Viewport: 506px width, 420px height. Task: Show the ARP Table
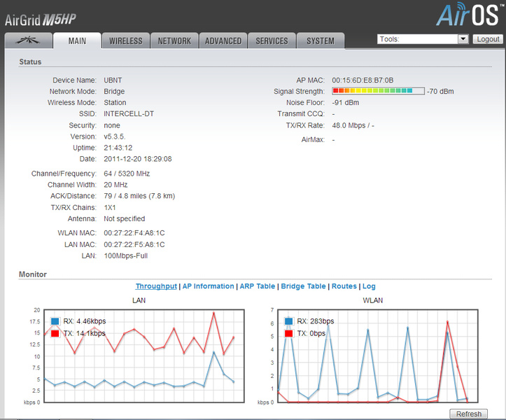coord(257,286)
